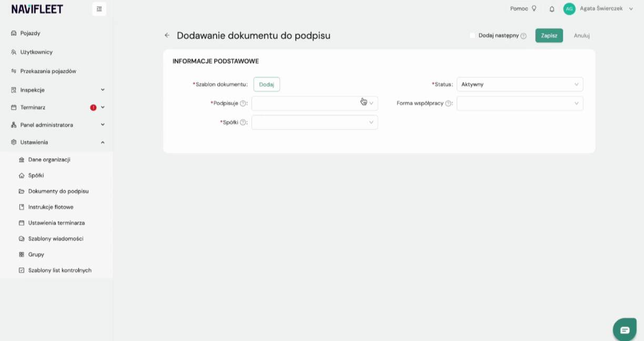Enable the Dodaj następny checkbox
The width and height of the screenshot is (644, 341).
(x=472, y=35)
